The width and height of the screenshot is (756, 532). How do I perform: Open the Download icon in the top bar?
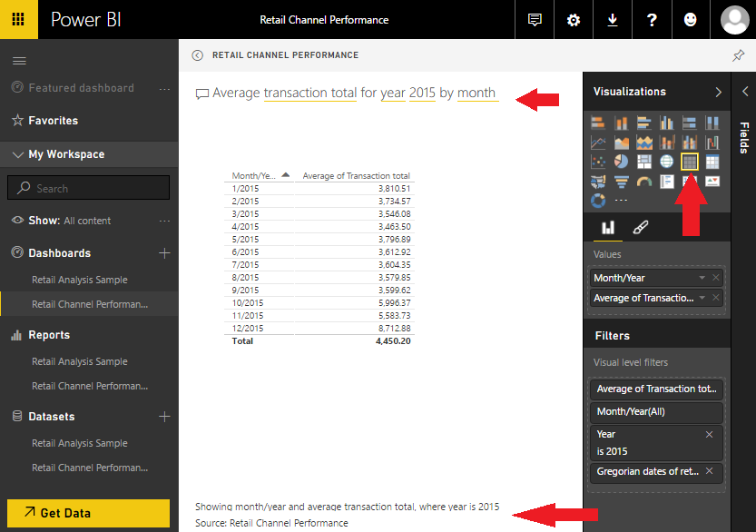(x=613, y=19)
